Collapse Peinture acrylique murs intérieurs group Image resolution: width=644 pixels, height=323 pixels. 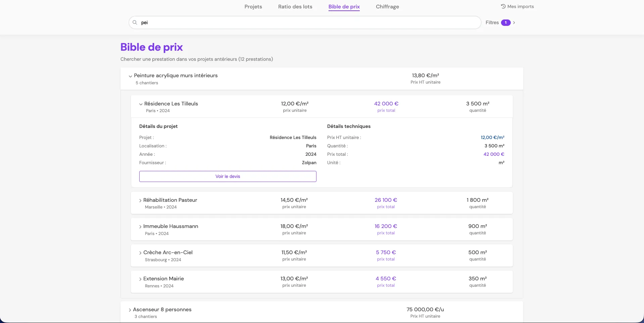coord(130,76)
